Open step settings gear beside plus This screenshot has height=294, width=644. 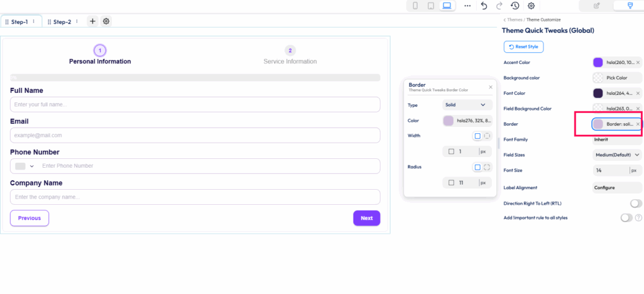coord(106,21)
